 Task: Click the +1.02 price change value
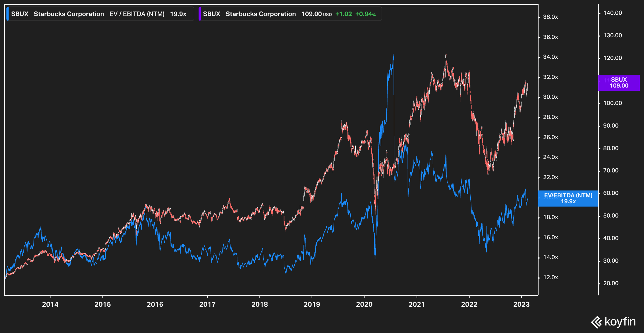pyautogui.click(x=343, y=14)
